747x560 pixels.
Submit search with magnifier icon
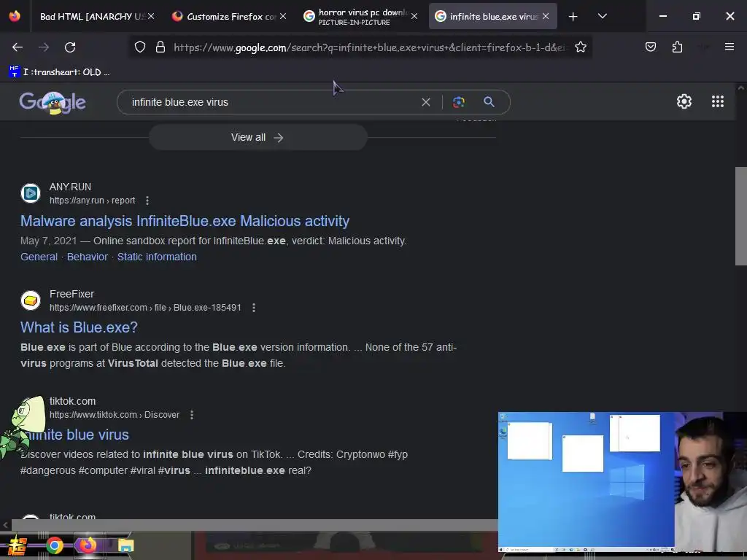tap(489, 102)
